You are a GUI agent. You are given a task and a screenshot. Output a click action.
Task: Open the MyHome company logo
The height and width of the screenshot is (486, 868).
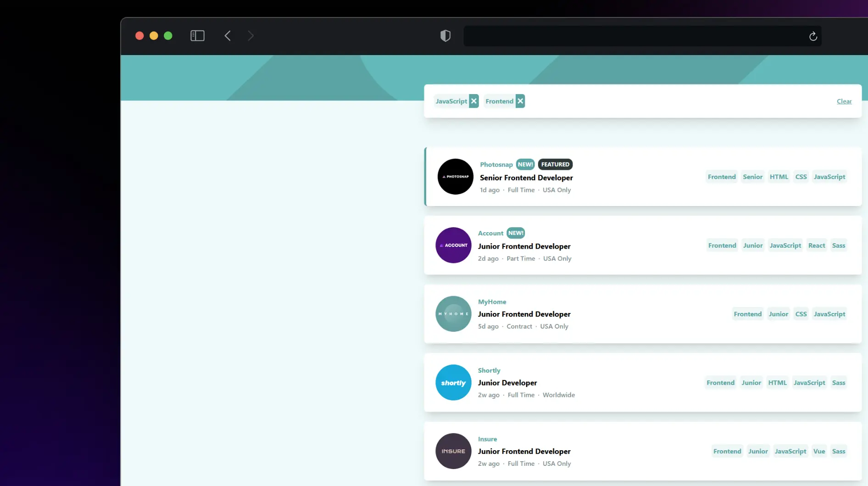pyautogui.click(x=453, y=314)
